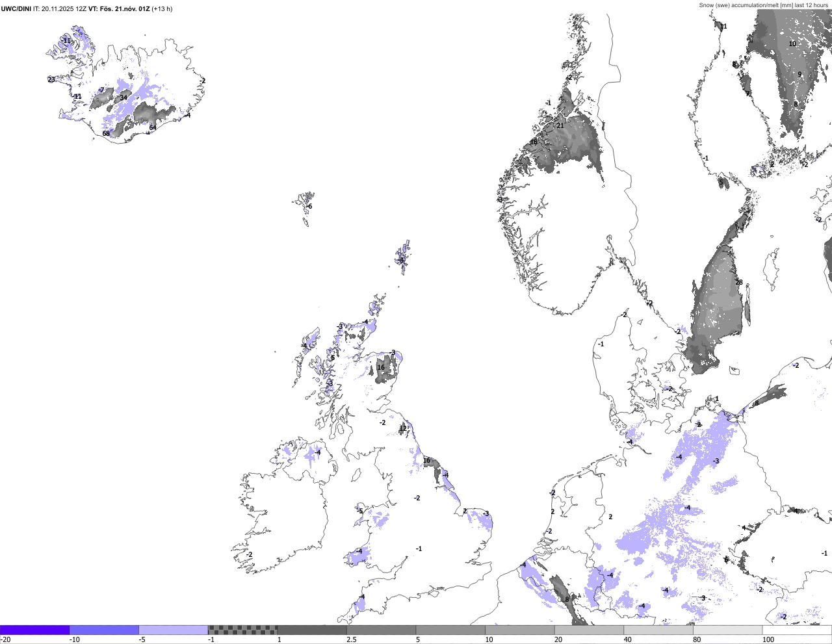Click the light lavender -5 to -1 legend swatch
This screenshot has height=644, width=832.
174,630
